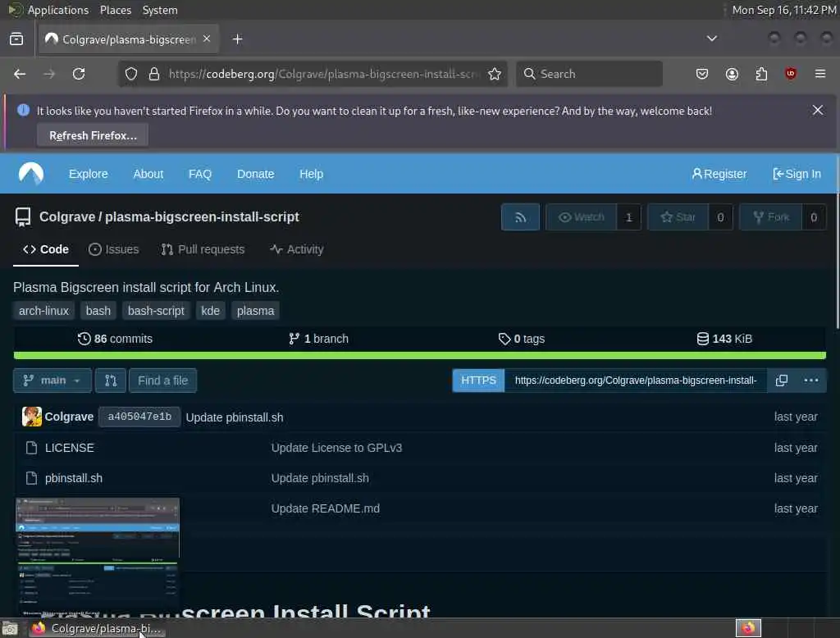Click the pbinstall.sh file icon
Viewport: 840px width, 638px height.
32,478
